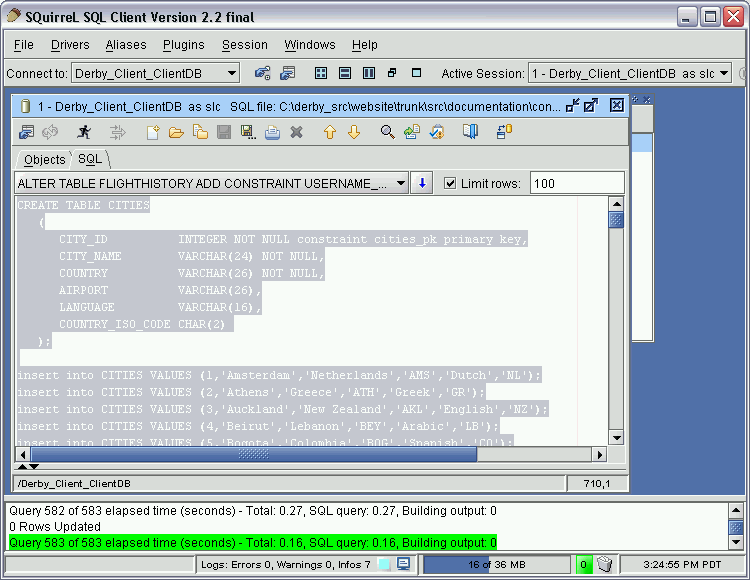Image resolution: width=750 pixels, height=580 pixels.
Task: Open the Plugins menu
Action: (183, 45)
